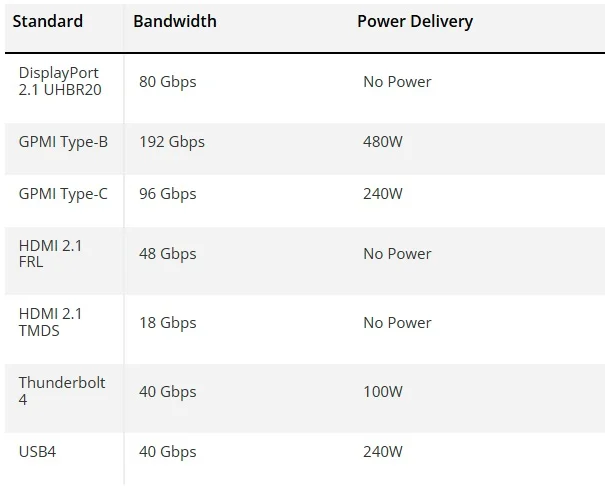This screenshot has width=605, height=497.
Task: Select the 96 Gbps bandwidth value
Action: click(x=167, y=194)
